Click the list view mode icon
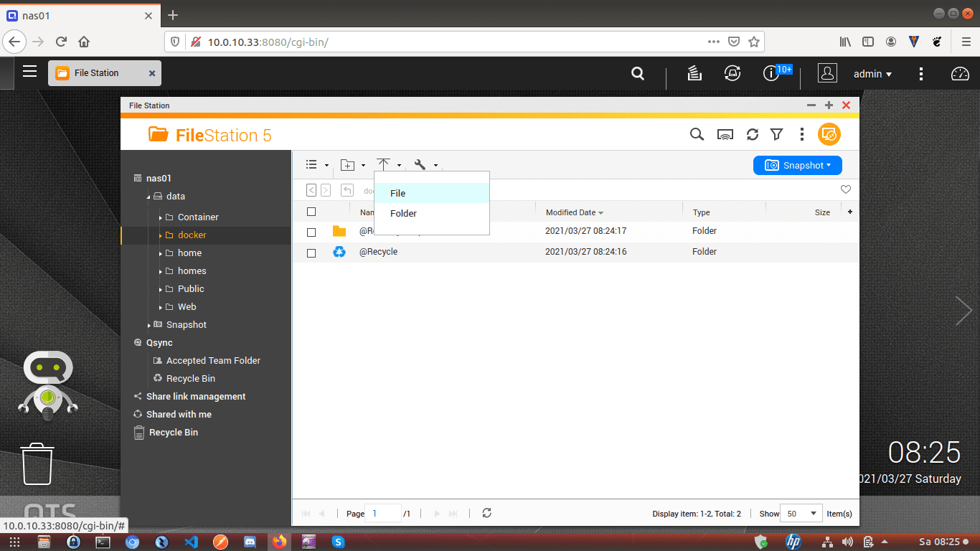Screen dimensions: 980x551 [311, 164]
